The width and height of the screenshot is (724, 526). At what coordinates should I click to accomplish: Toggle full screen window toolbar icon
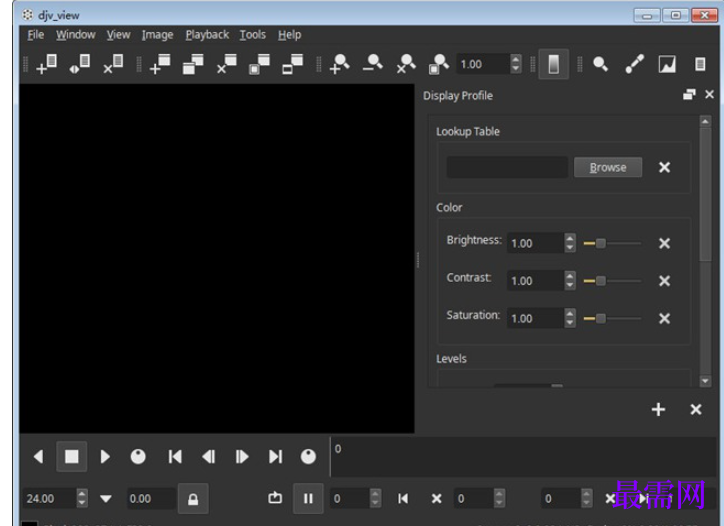(293, 64)
